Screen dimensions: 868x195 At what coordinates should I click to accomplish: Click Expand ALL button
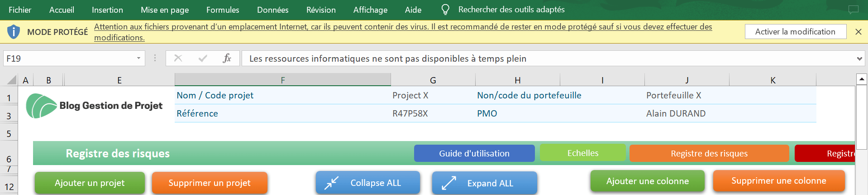484,183
